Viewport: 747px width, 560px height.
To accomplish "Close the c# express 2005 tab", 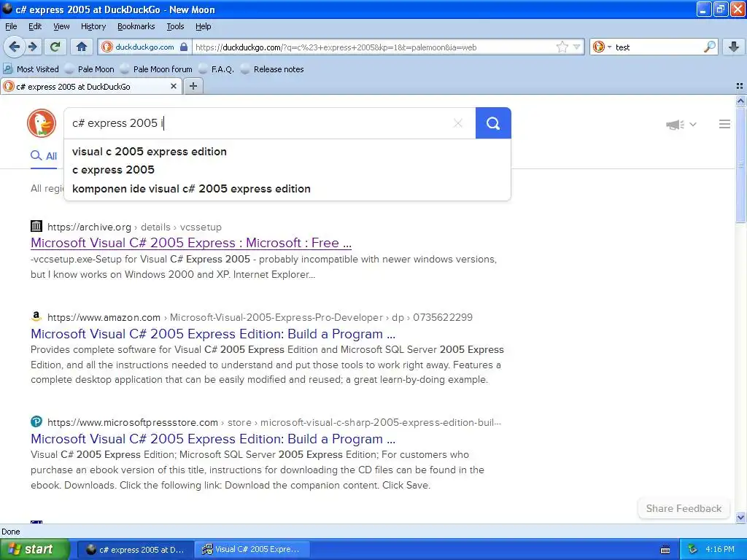I will pos(174,86).
